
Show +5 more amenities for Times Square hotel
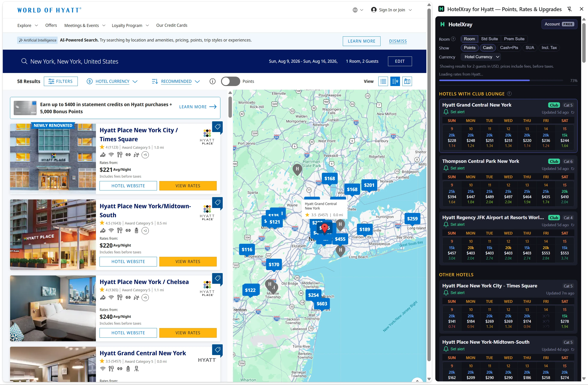pyautogui.click(x=145, y=155)
